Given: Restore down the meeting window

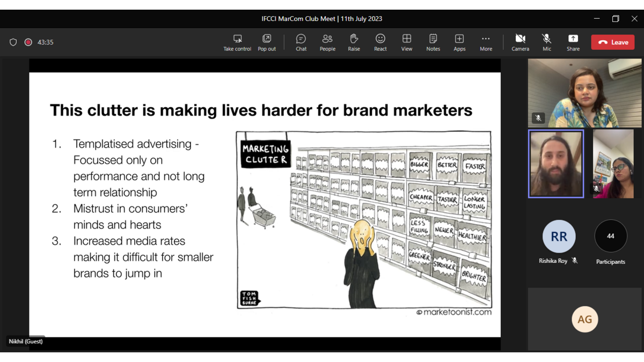Looking at the screenshot, I should pos(616,19).
